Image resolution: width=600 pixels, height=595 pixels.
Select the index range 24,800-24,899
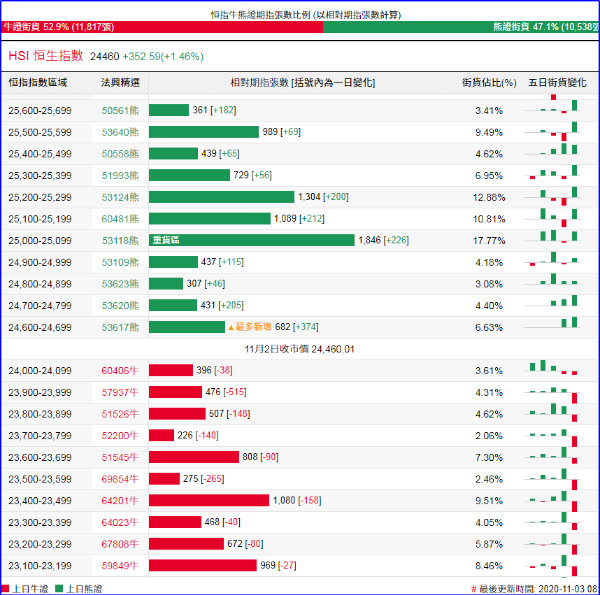pos(40,284)
